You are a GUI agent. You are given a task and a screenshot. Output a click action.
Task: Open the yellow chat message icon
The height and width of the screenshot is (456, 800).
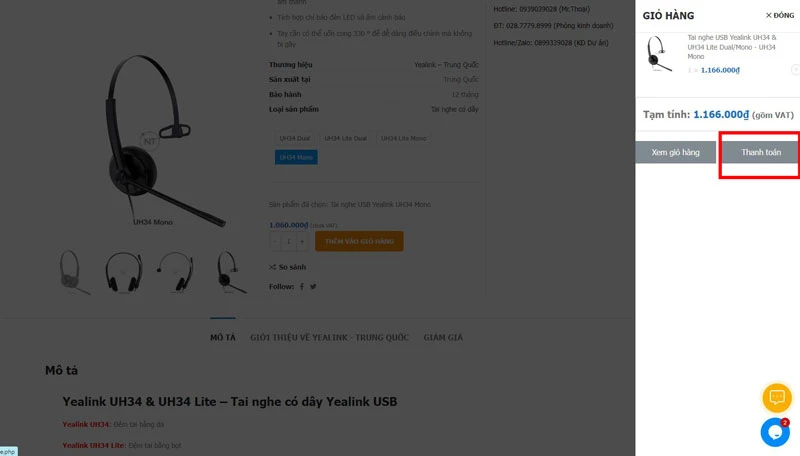click(x=777, y=397)
